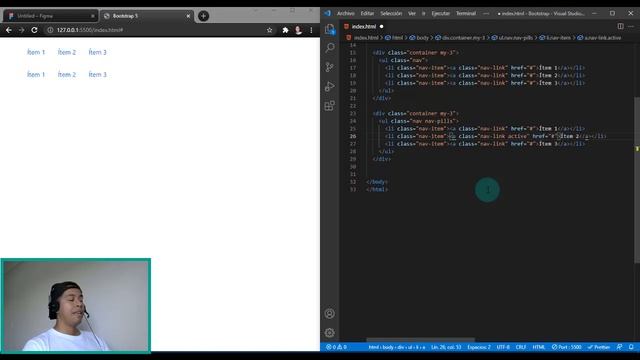Click the editor vertical scrollbar
Screen dimensions: 640x360
[x=637, y=180]
